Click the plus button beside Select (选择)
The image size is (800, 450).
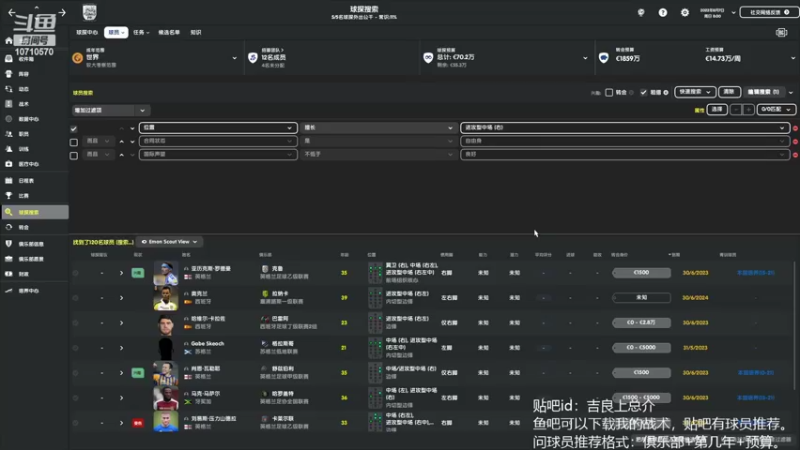pyautogui.click(x=748, y=110)
